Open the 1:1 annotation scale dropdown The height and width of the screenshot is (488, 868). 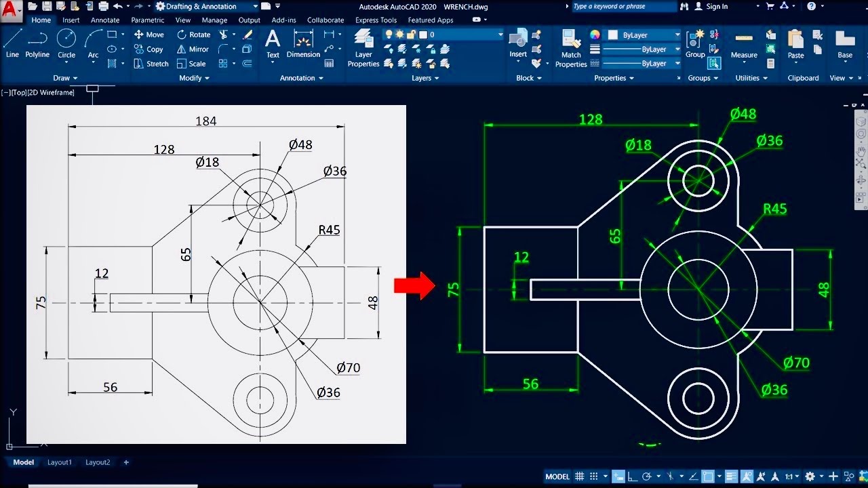[x=791, y=476]
